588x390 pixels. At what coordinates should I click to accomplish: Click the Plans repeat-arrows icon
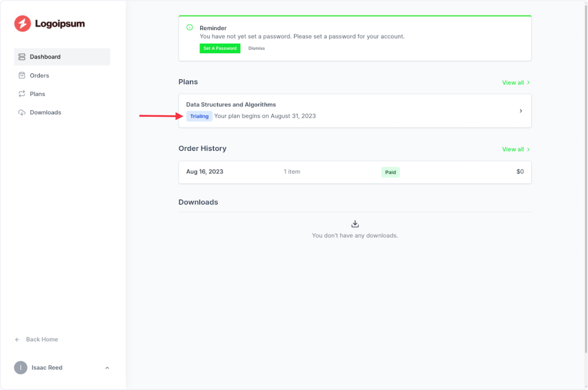click(22, 94)
